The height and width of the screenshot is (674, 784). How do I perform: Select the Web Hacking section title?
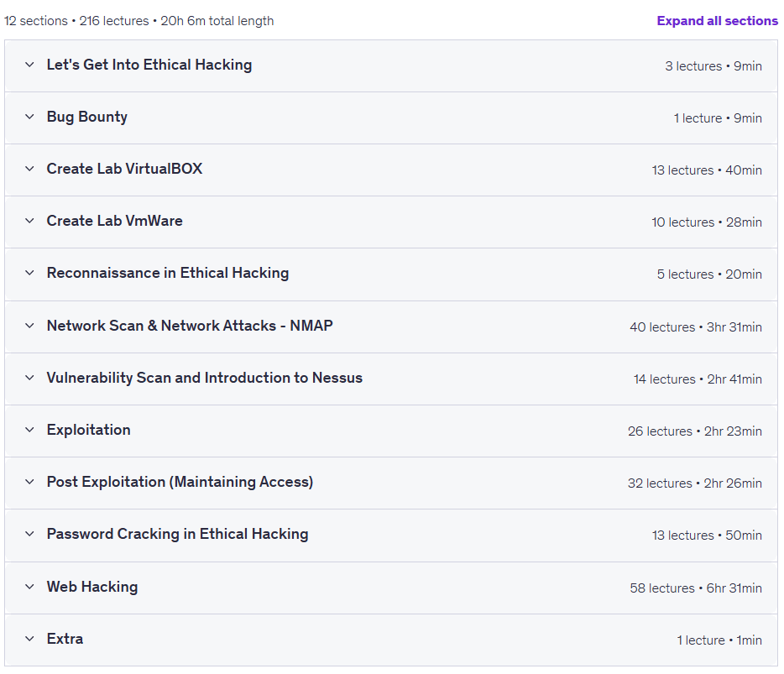(x=92, y=587)
